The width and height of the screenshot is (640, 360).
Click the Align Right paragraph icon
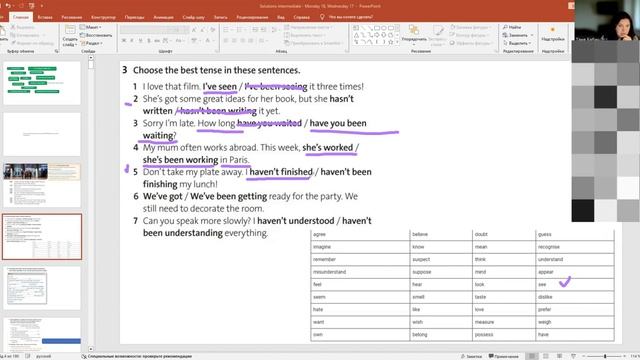click(242, 41)
